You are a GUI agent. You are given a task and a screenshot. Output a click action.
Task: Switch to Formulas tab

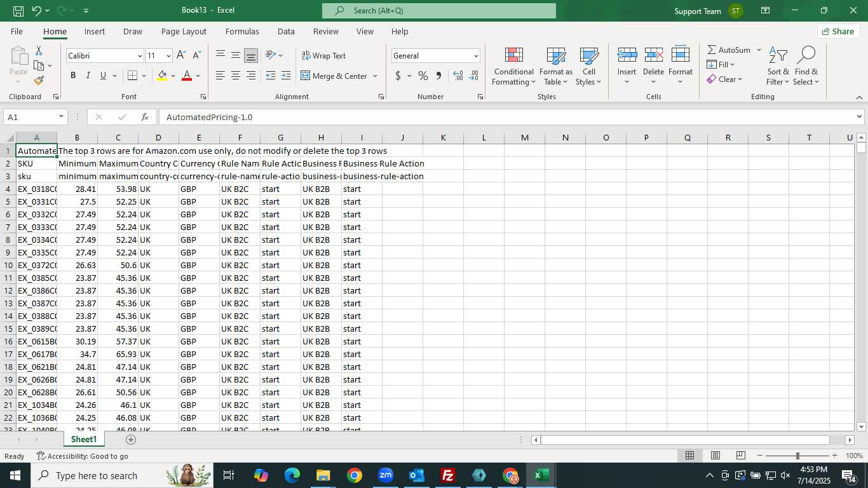pos(242,31)
